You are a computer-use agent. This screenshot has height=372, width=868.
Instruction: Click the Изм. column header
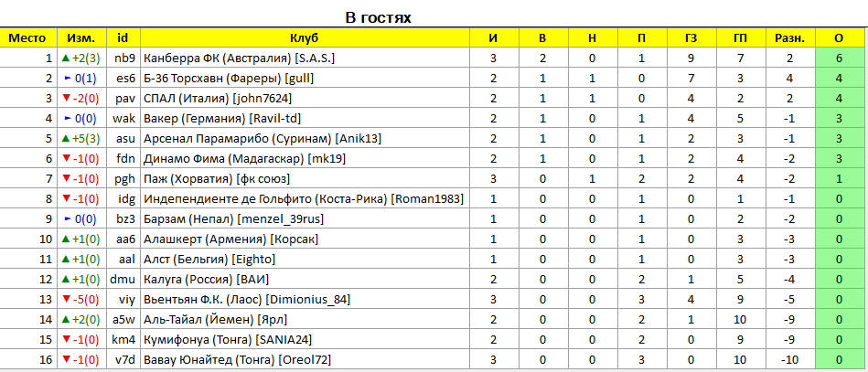[81, 38]
